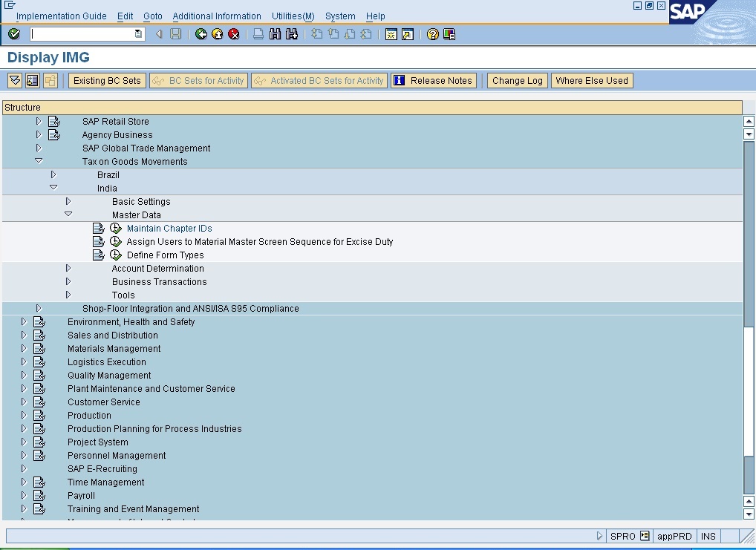This screenshot has width=756, height=550.
Task: Click the INS insert mode status field
Action: click(708, 536)
